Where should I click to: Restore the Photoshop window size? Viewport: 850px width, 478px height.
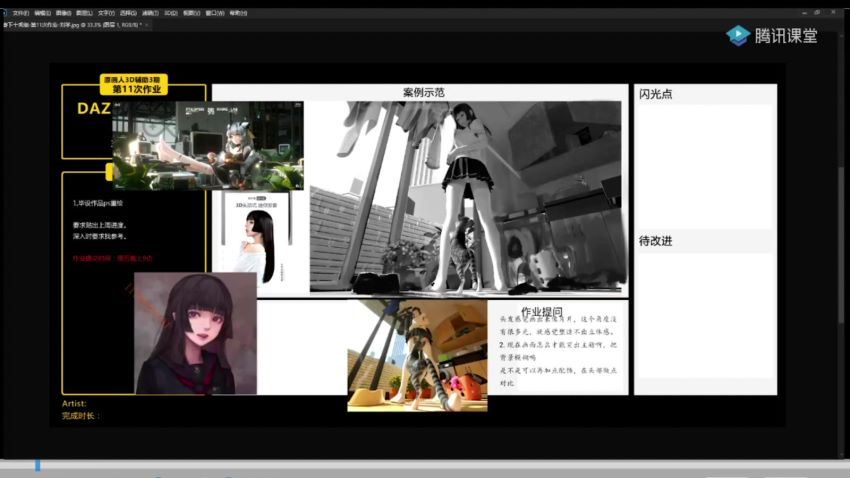[x=818, y=12]
